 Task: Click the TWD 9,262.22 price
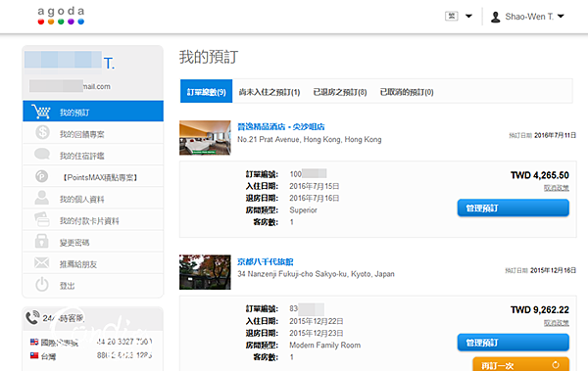(540, 309)
